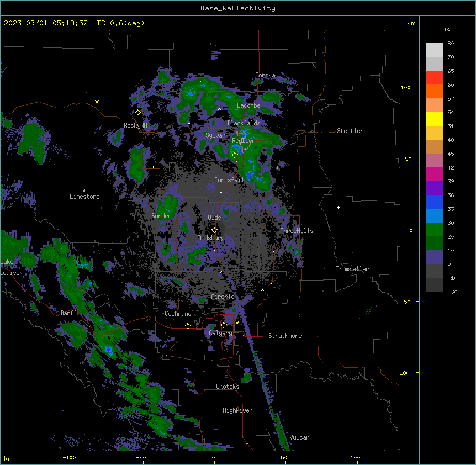Pick the royal blue 33-36 dBZ legend swatch
Viewport: 476px width, 465px height.
434,202
